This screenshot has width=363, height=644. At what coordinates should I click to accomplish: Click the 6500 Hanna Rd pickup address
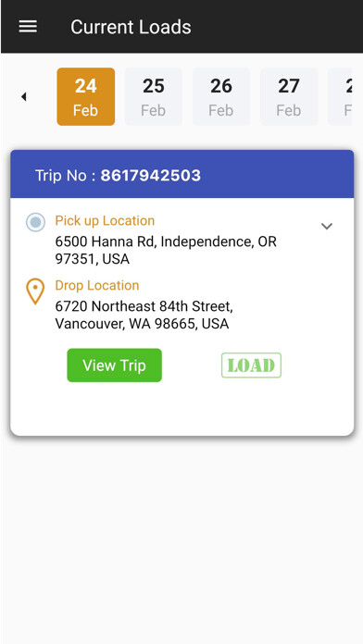pyautogui.click(x=166, y=250)
